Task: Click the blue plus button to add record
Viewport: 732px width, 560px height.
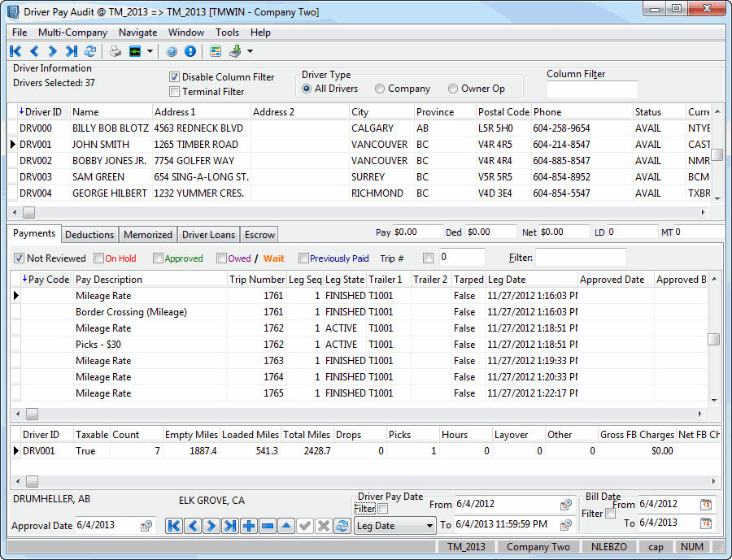Action: click(x=249, y=526)
